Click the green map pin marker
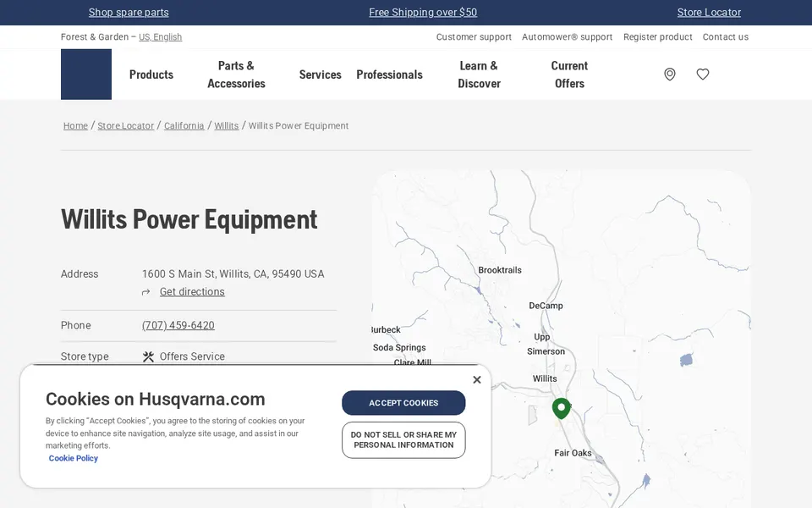812x508 pixels. tap(561, 408)
